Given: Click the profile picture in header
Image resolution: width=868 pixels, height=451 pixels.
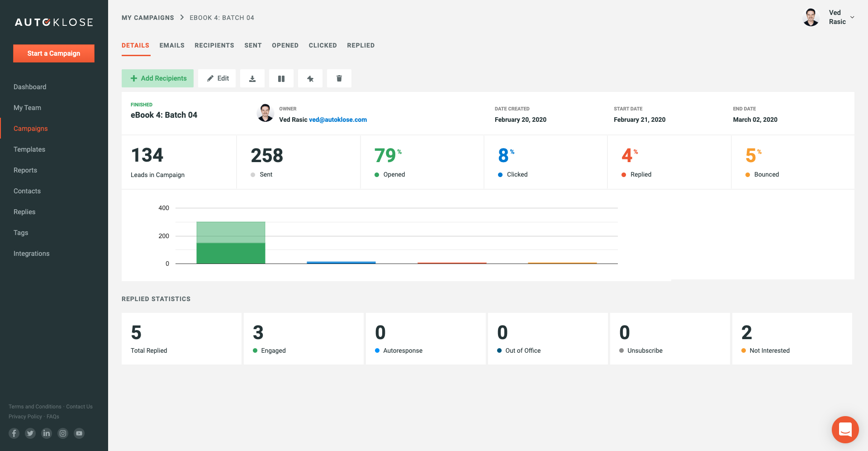Looking at the screenshot, I should [811, 17].
